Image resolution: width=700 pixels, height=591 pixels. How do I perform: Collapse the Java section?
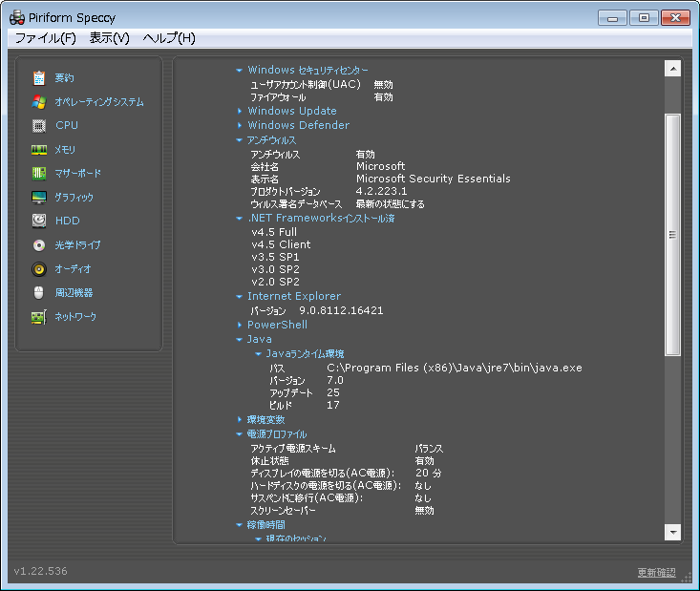point(240,339)
